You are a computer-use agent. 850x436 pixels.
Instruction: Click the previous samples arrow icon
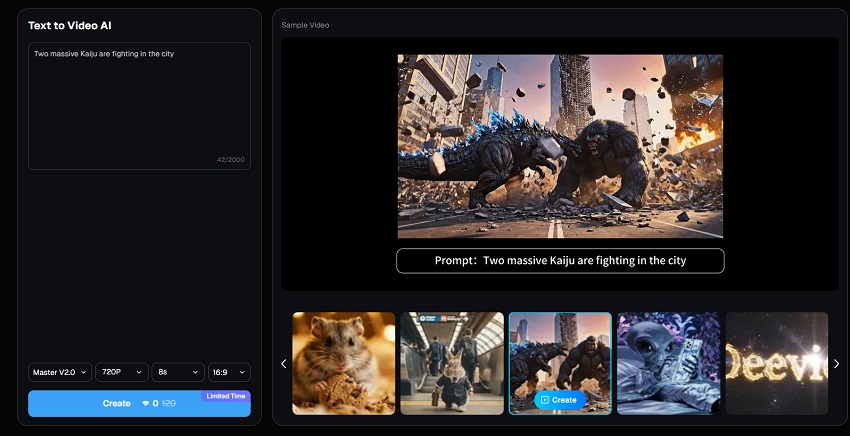284,364
